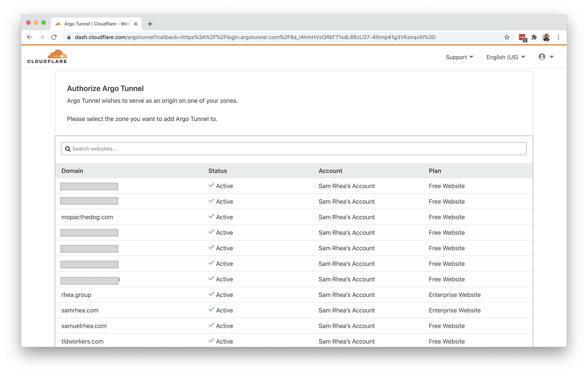Viewport: 588px width, 375px height.
Task: Bookmark page with star icon
Action: click(507, 37)
